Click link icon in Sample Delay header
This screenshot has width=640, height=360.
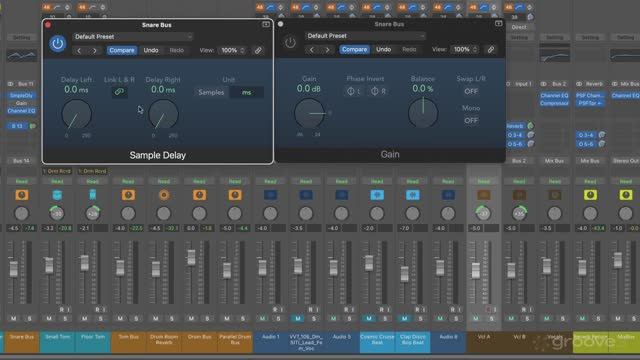[258, 51]
